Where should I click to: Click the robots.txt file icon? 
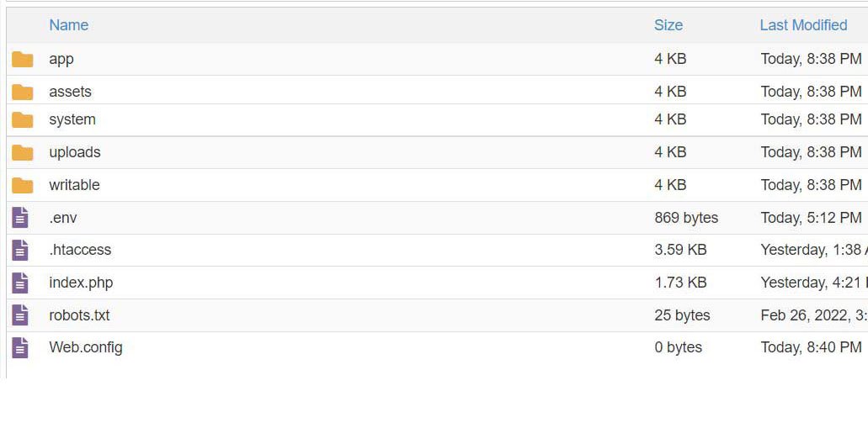point(21,315)
